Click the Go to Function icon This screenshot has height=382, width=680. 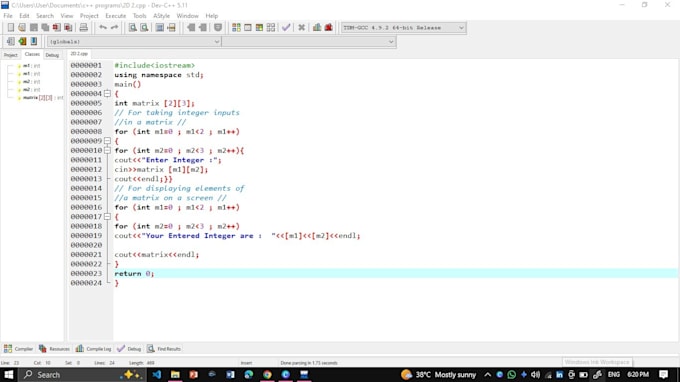click(x=160, y=28)
